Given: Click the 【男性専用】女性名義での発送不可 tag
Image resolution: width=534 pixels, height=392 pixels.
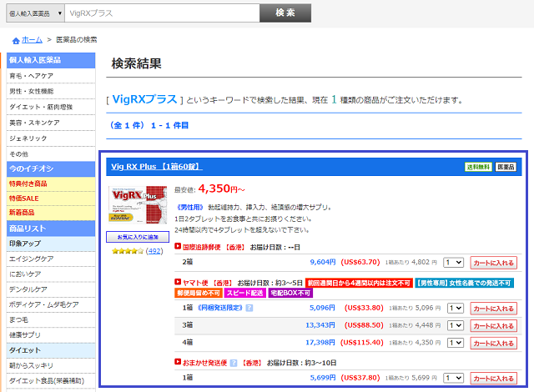Looking at the screenshot, I should [x=464, y=283].
